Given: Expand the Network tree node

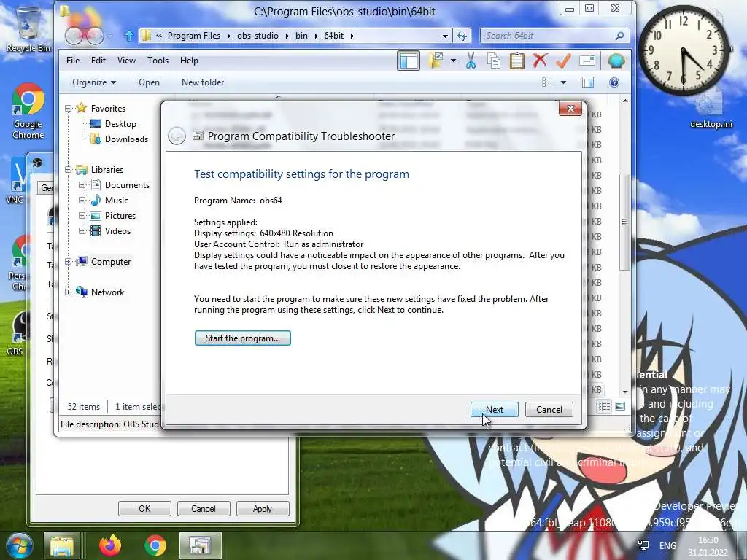Looking at the screenshot, I should pos(68,292).
